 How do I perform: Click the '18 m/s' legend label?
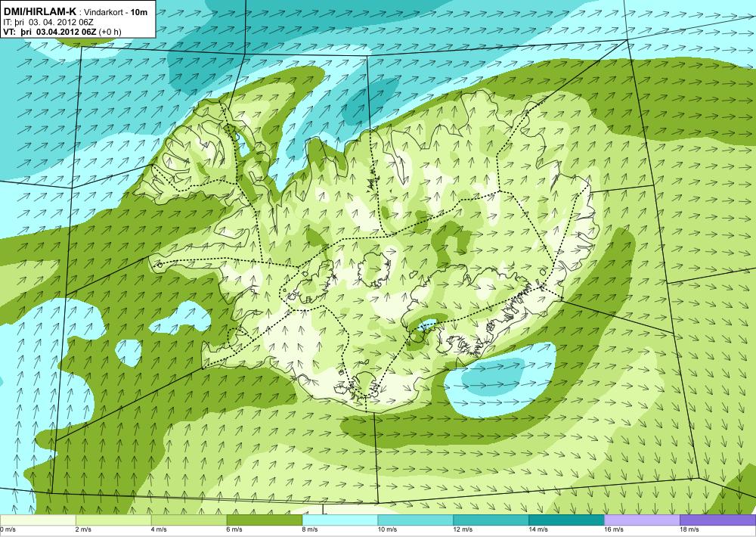tap(689, 529)
